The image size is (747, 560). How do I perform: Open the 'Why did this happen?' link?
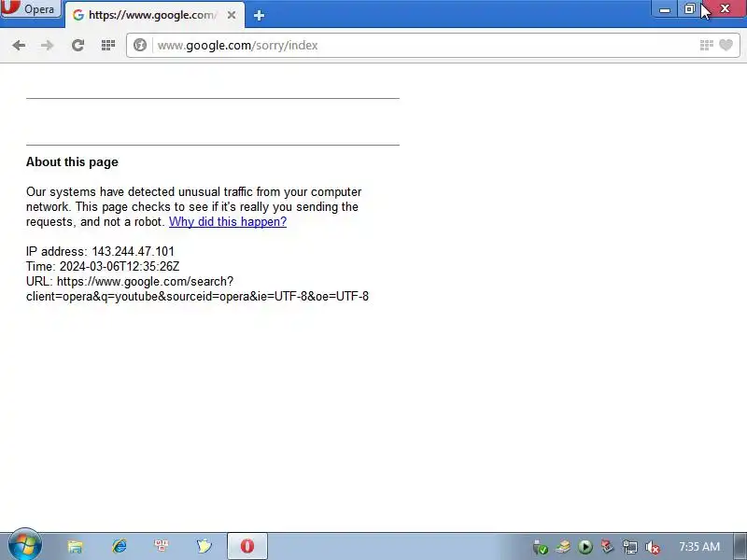point(228,222)
